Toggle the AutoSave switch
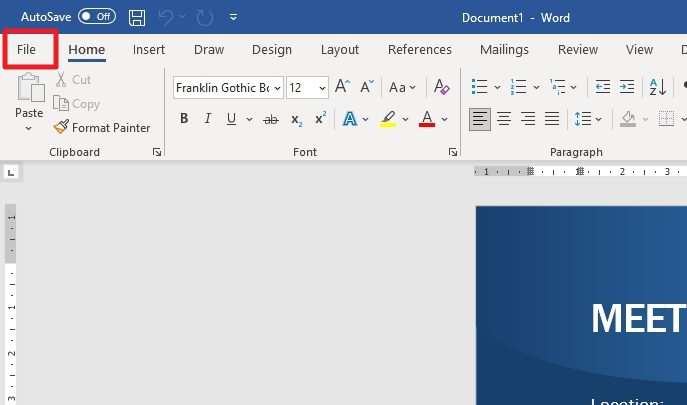This screenshot has height=405, width=687. [97, 17]
